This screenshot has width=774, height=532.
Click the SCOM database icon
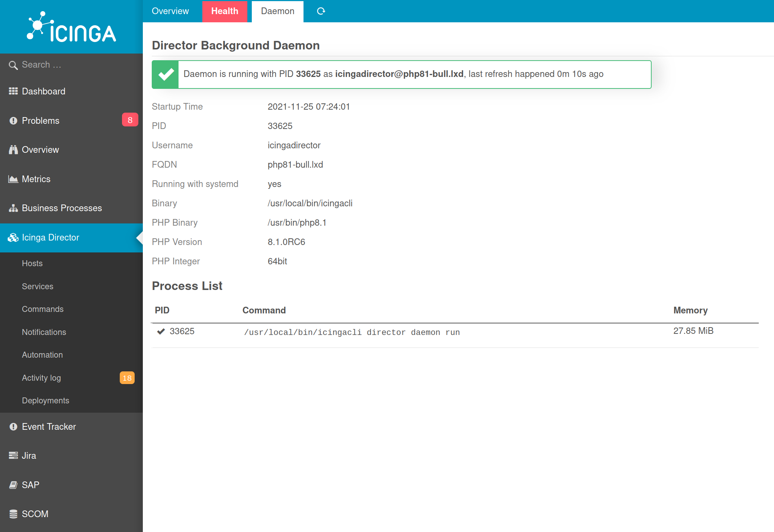pyautogui.click(x=13, y=513)
